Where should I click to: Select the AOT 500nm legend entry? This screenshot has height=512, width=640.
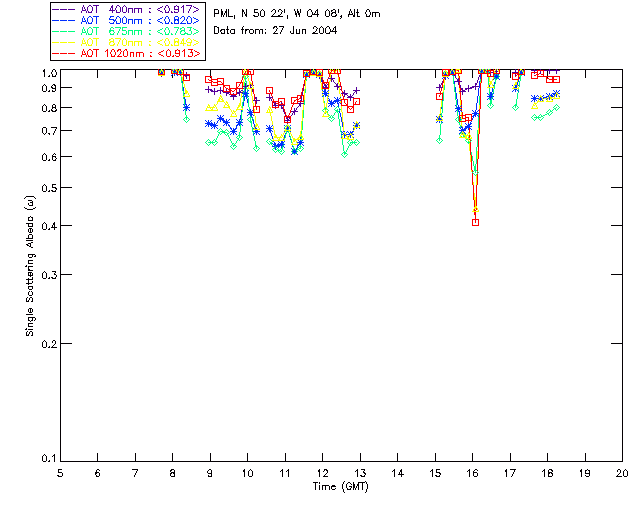[127, 20]
